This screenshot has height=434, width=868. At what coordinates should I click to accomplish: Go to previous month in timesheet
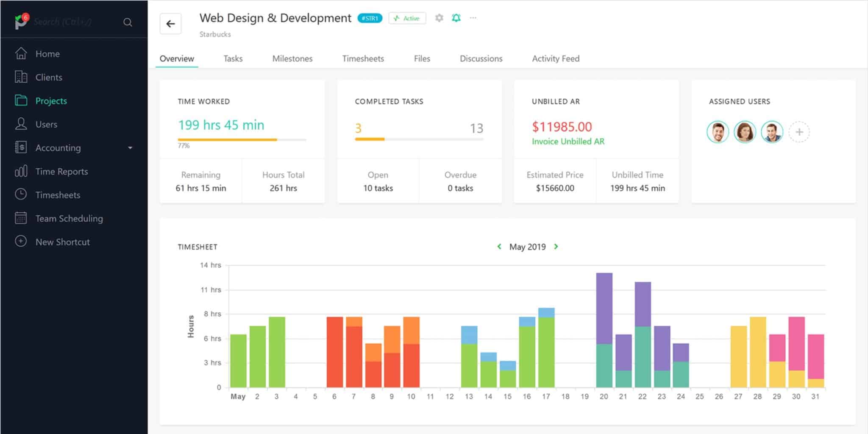[x=499, y=247]
